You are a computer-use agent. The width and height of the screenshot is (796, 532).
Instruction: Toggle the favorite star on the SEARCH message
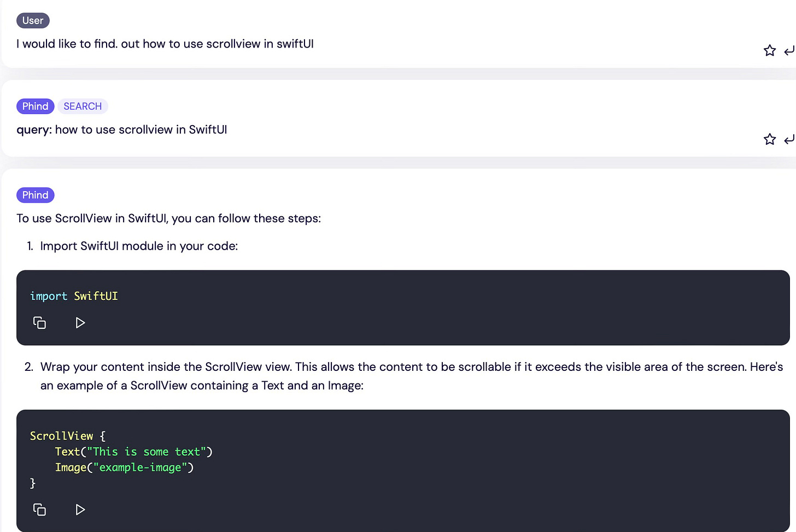click(769, 139)
